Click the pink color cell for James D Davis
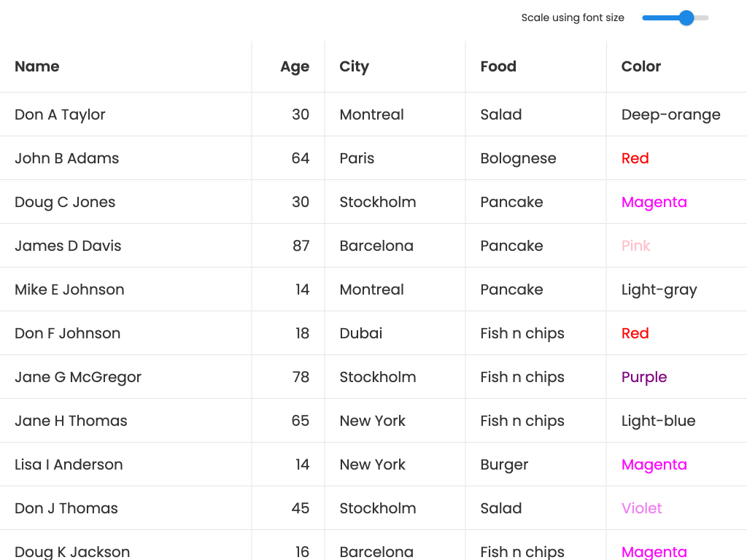The width and height of the screenshot is (747, 560). click(635, 246)
